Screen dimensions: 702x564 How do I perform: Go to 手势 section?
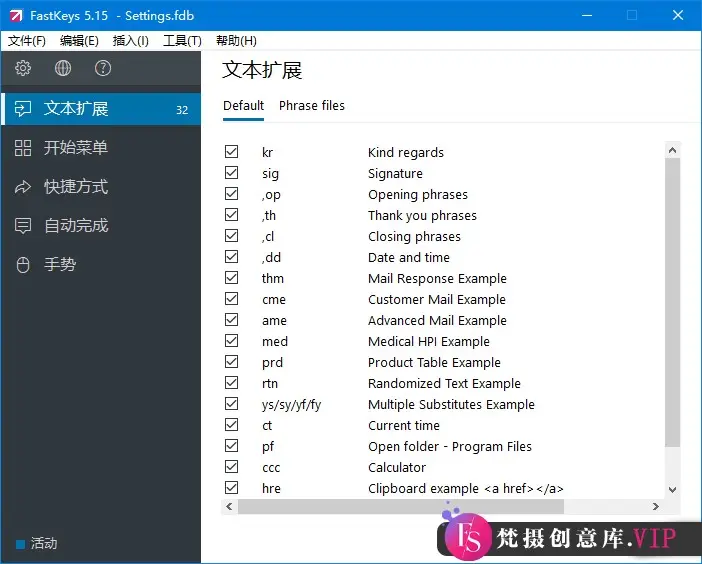click(101, 265)
